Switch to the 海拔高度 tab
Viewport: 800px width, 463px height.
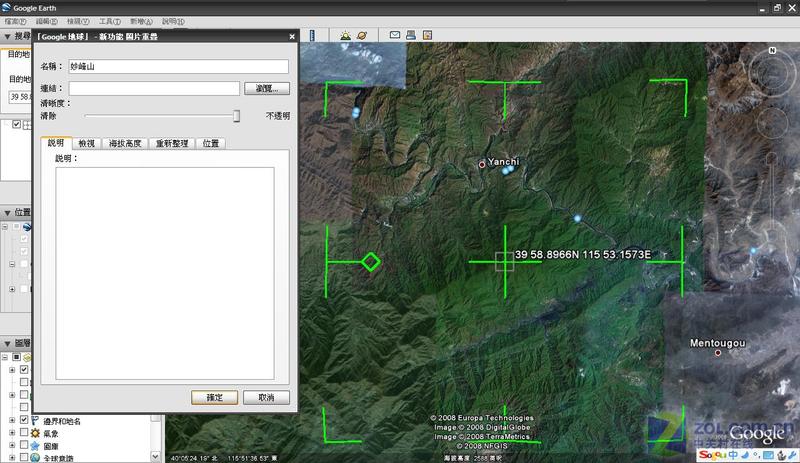125,143
